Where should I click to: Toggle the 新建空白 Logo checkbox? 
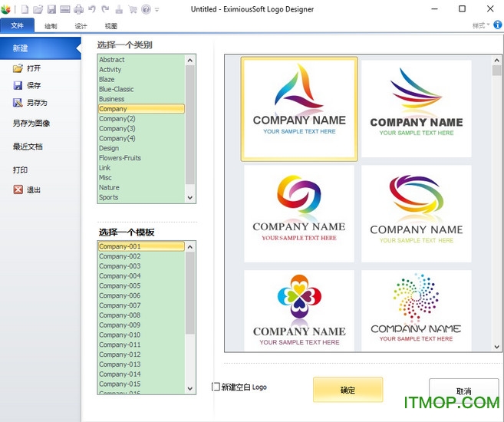[x=216, y=387]
